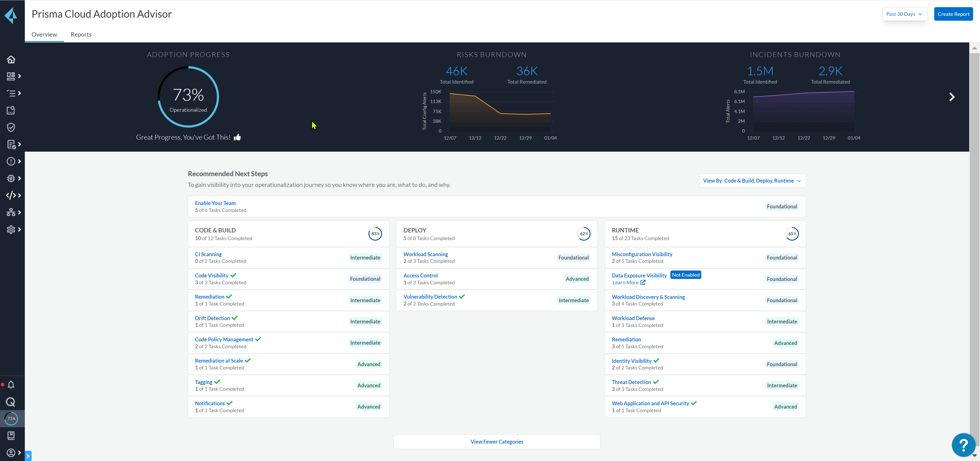This screenshot has height=461, width=980.
Task: Open the Inventory list sidebar icon
Action: click(x=11, y=93)
